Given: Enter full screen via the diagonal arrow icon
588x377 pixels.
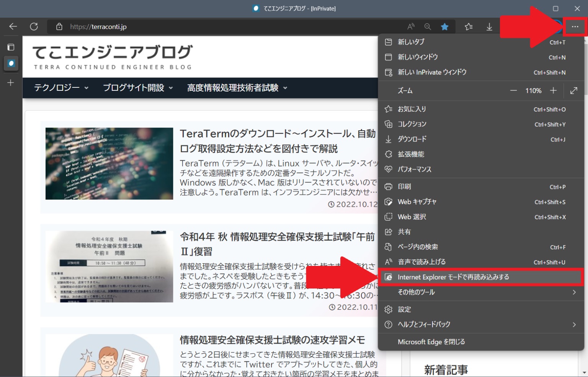Looking at the screenshot, I should click(x=573, y=91).
